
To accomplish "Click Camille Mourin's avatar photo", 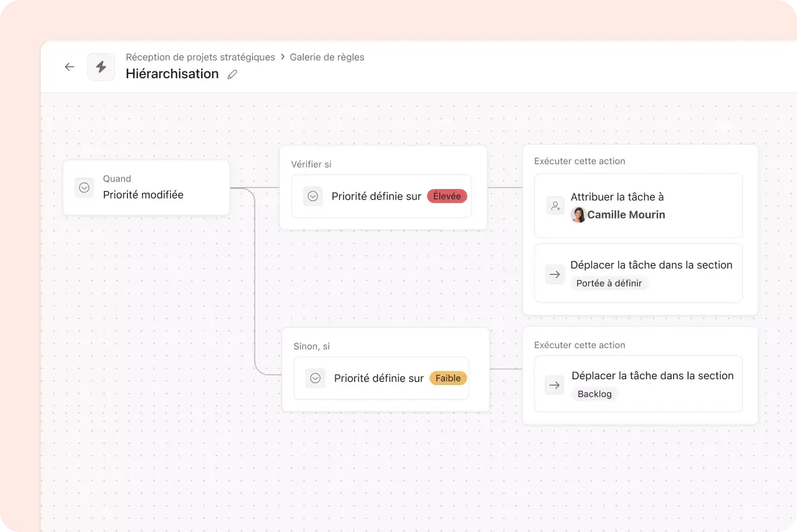I will pos(578,215).
